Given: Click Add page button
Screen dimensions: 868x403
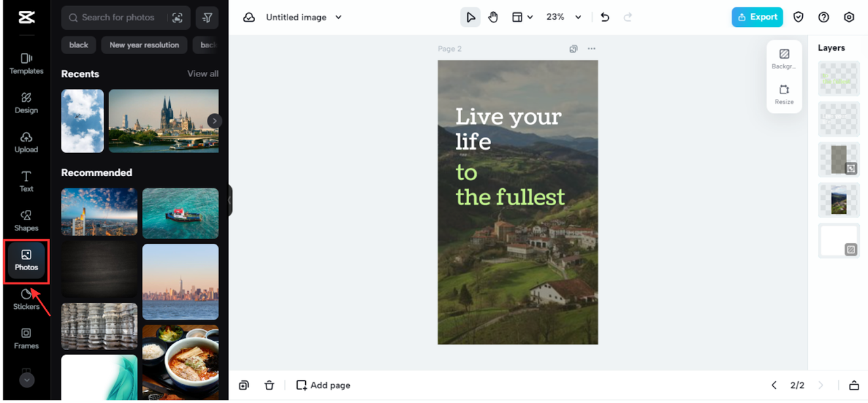Looking at the screenshot, I should coord(323,385).
